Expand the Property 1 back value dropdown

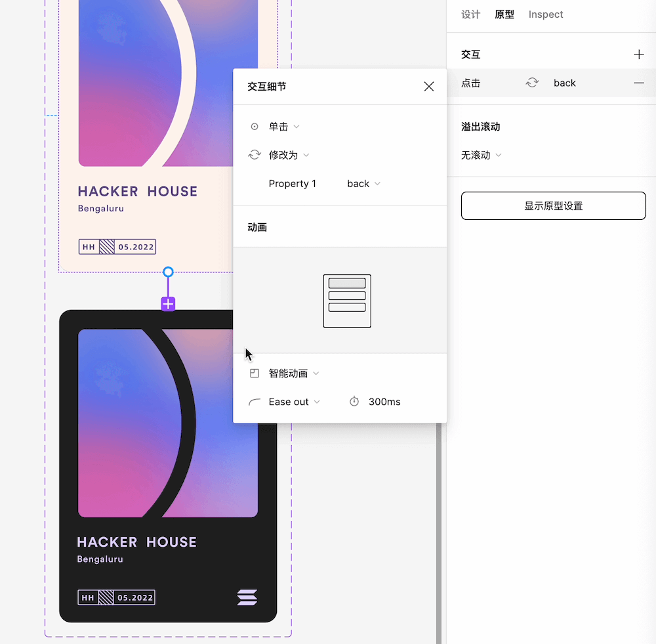tap(363, 184)
